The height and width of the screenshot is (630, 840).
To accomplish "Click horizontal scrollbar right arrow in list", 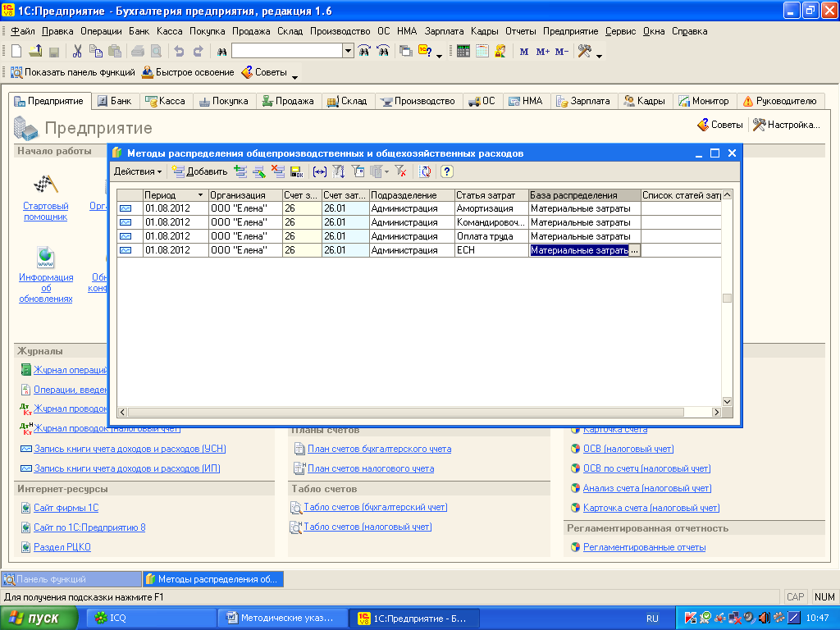I will [716, 412].
